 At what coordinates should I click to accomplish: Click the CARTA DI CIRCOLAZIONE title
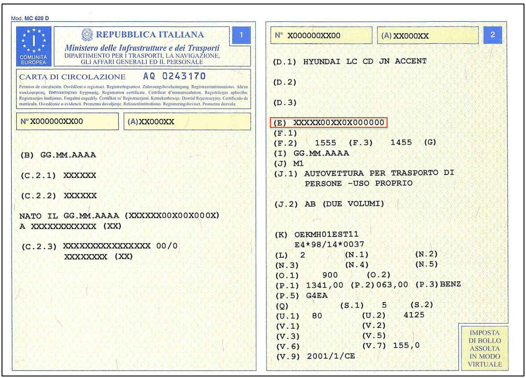point(72,77)
